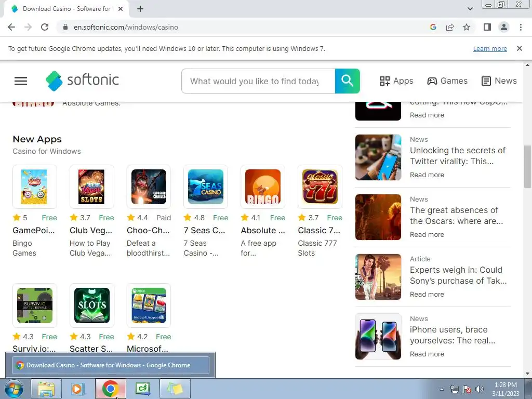
Task: Open Surviv.io app icon
Action: tap(35, 305)
